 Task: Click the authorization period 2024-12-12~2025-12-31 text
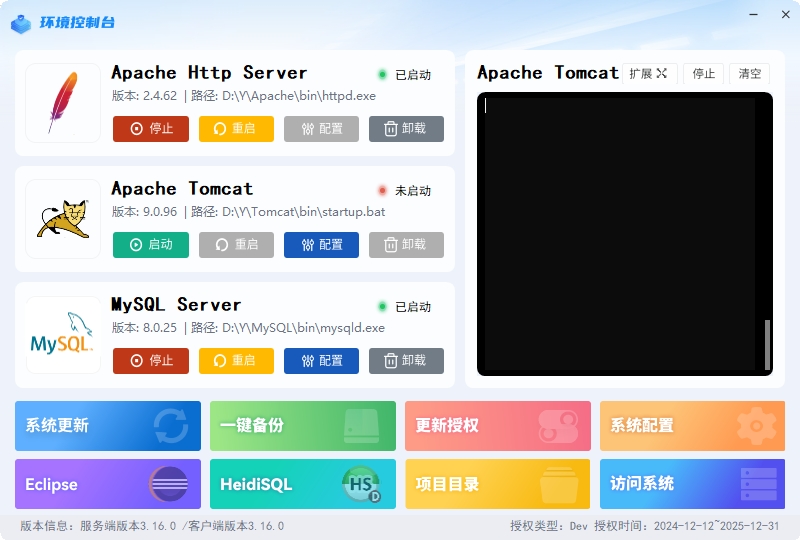(716, 526)
